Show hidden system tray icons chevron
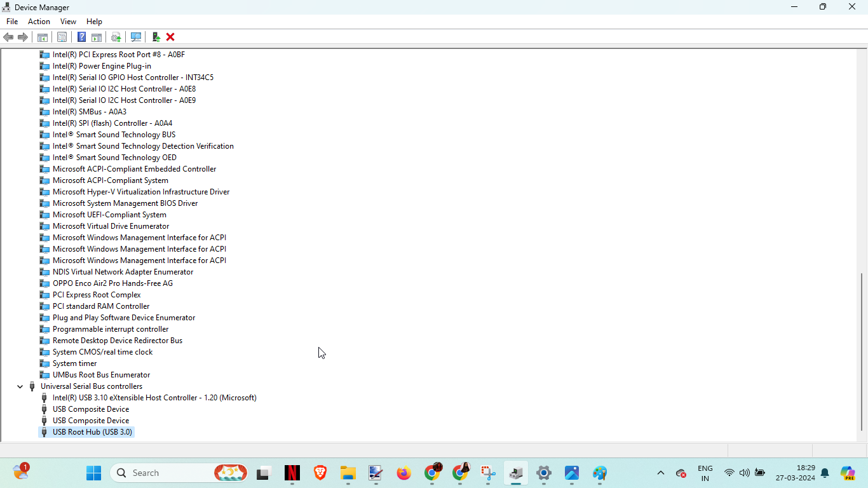The width and height of the screenshot is (868, 488). click(x=661, y=473)
